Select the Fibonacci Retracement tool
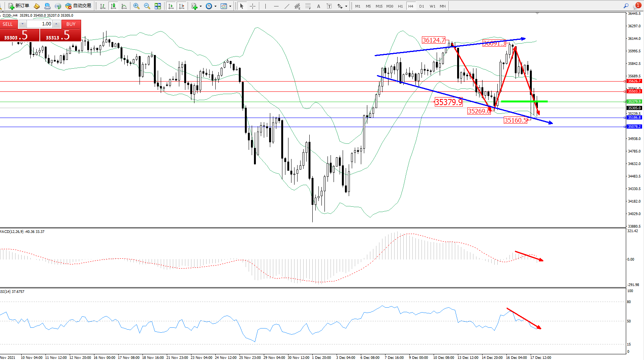The height and width of the screenshot is (360, 644). click(308, 6)
